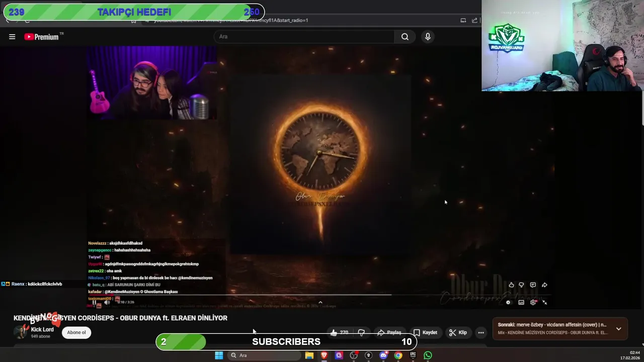The height and width of the screenshot is (362, 644).
Task: Bookmark the page with the address bar icon
Action: point(133,21)
